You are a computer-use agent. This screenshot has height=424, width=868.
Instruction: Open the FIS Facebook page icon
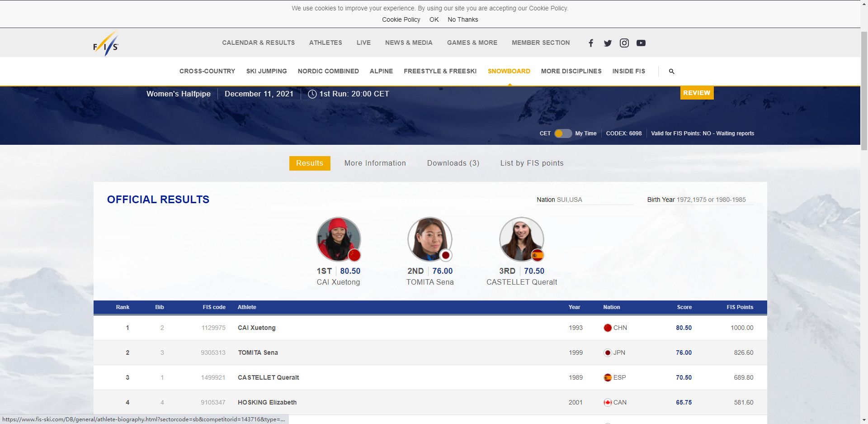tap(591, 43)
